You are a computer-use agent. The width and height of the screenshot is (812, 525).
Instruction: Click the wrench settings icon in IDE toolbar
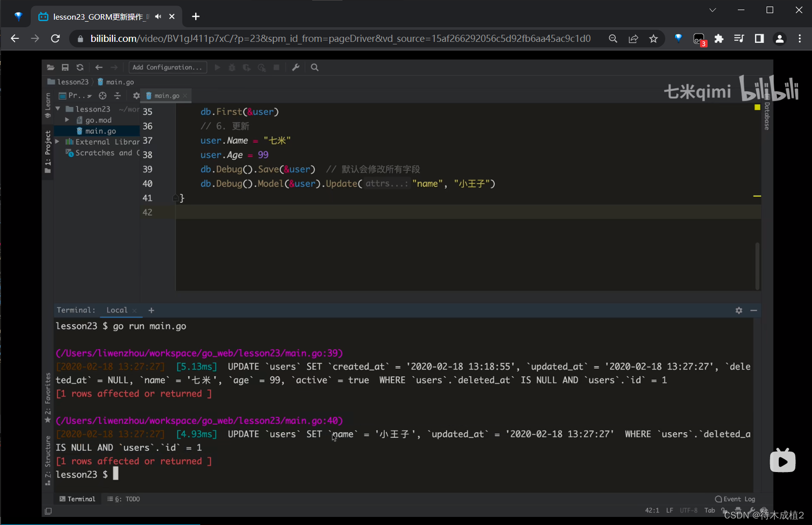click(296, 68)
